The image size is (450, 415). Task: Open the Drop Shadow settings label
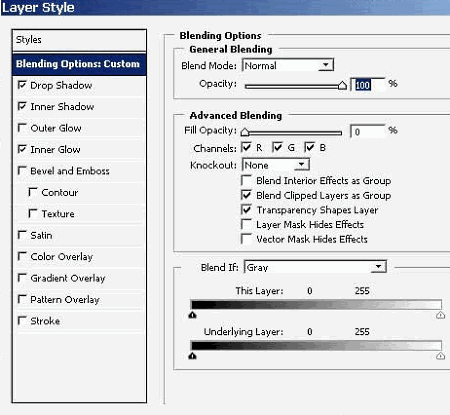click(x=61, y=85)
